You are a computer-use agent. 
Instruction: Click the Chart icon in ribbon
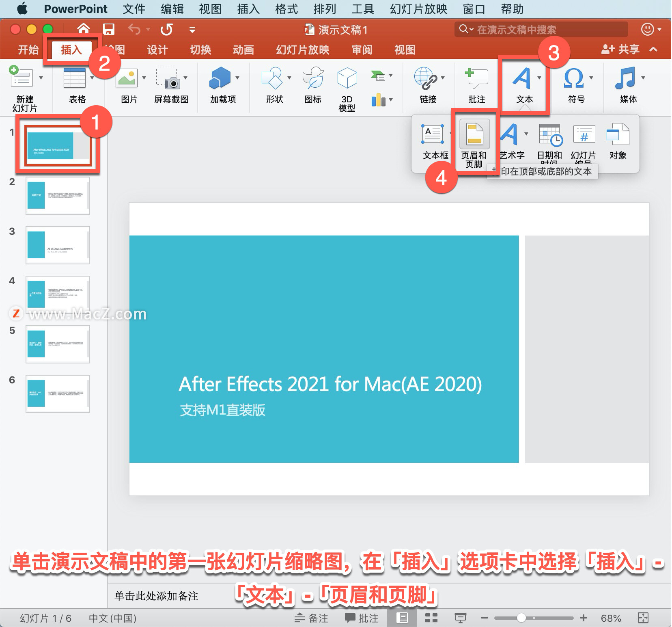coord(378,100)
